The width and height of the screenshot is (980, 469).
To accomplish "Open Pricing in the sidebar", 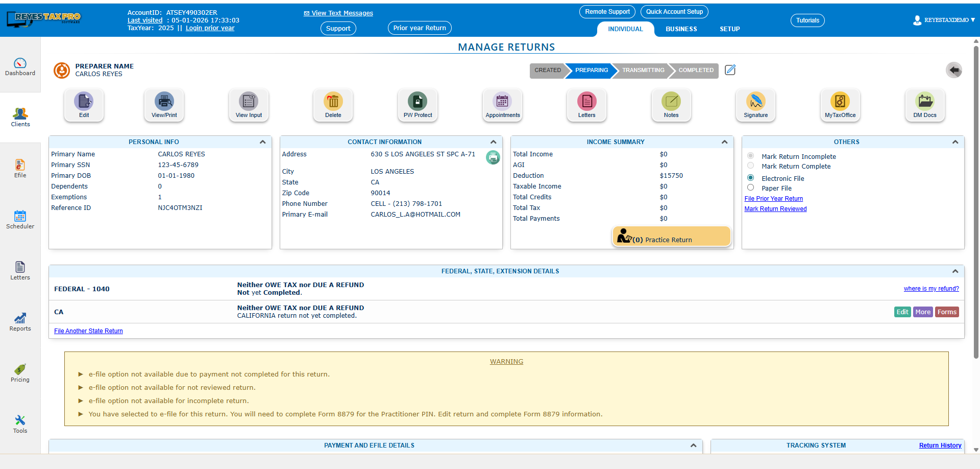I will pyautogui.click(x=20, y=373).
